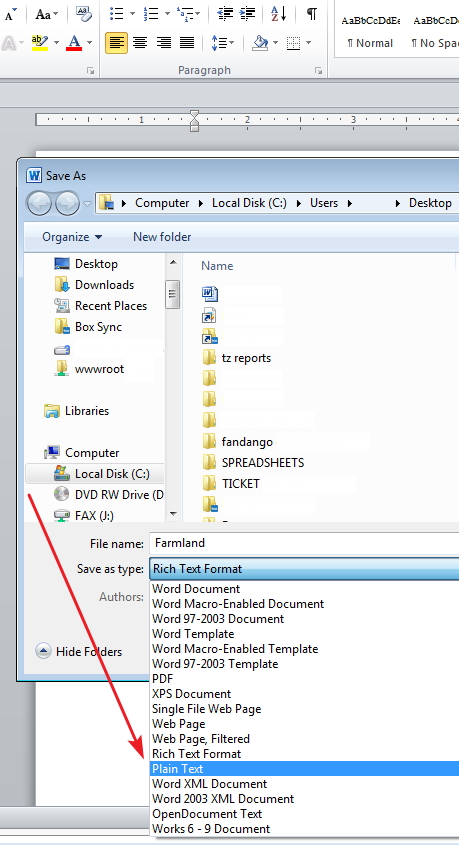Select the SPREADSHEETS folder
The image size is (459, 845).
[253, 463]
